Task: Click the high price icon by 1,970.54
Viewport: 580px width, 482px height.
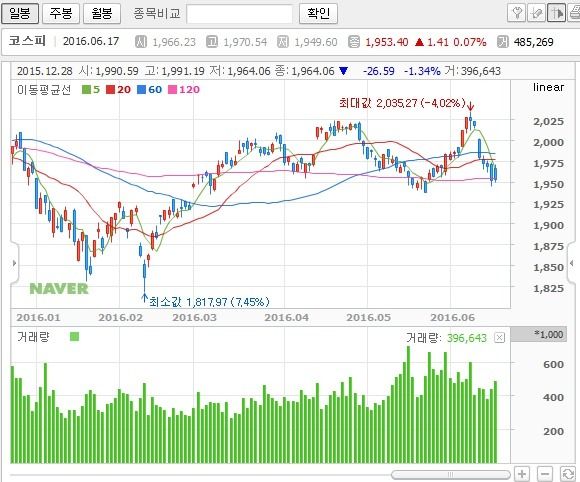Action: [x=212, y=41]
